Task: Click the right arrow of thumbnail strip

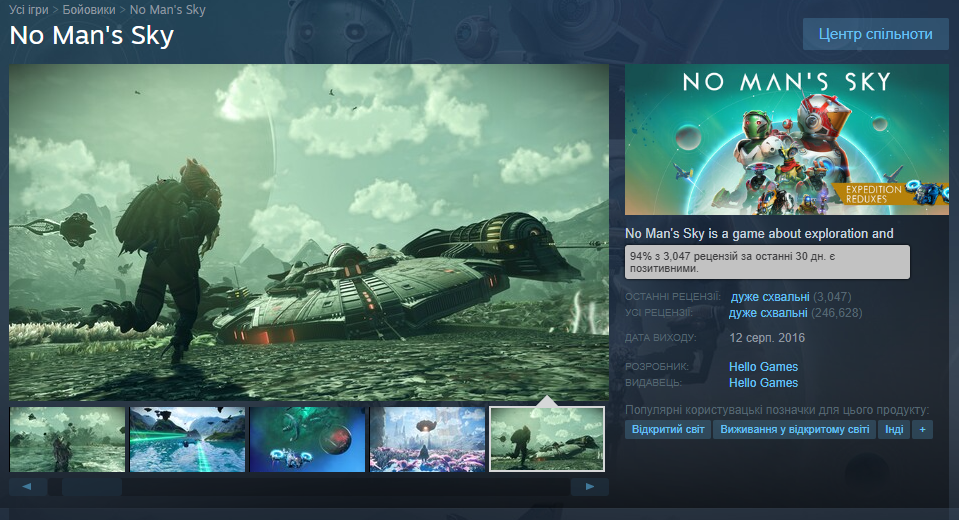Action: 590,487
